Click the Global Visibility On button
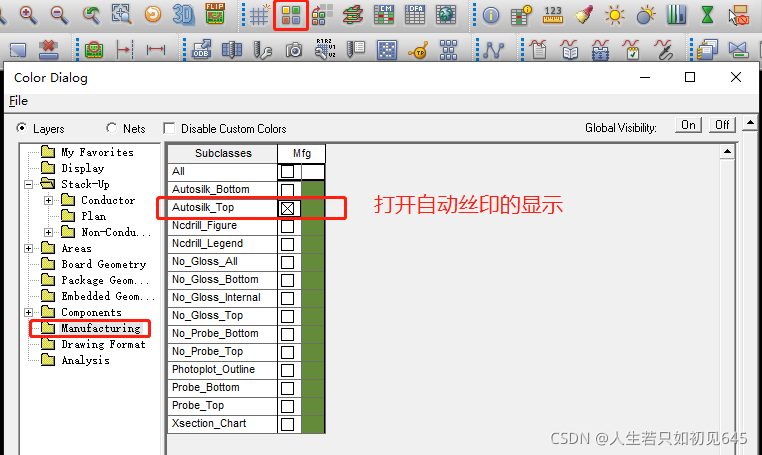762x455 pixels. [688, 125]
